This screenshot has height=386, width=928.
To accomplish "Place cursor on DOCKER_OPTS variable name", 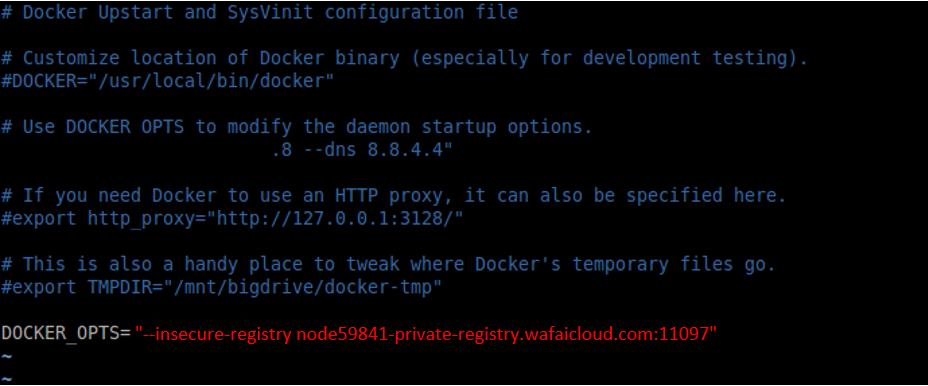I will point(60,333).
